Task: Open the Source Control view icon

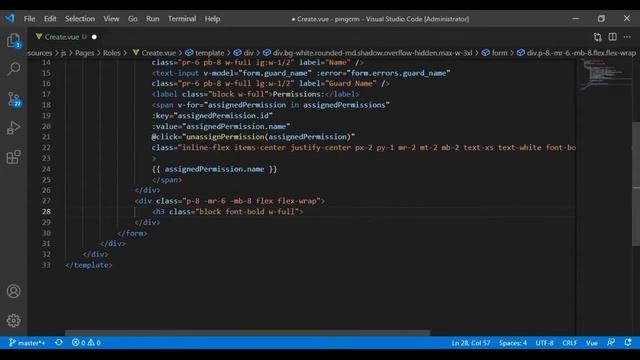Action: point(13,99)
